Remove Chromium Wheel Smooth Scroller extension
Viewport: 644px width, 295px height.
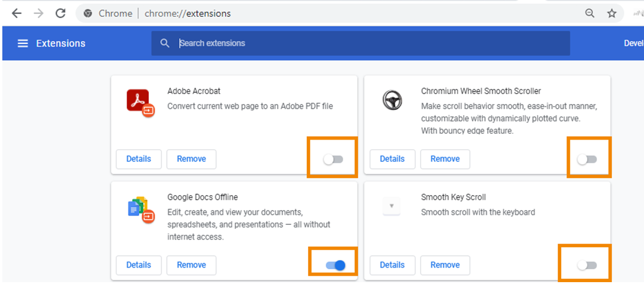[445, 159]
